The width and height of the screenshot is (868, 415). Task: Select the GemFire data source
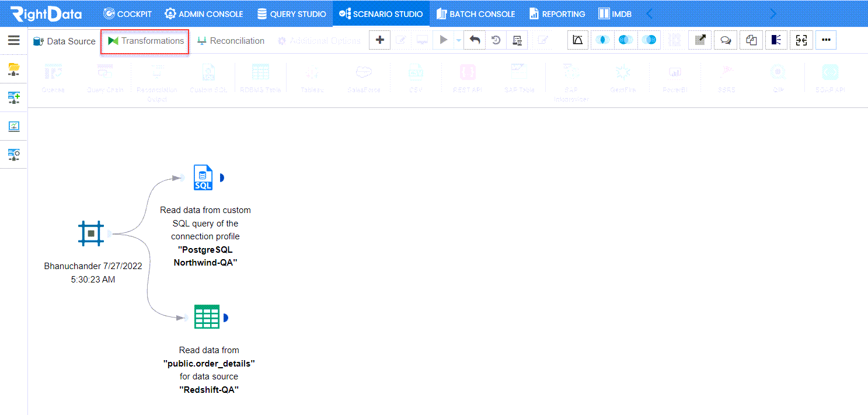pos(623,78)
